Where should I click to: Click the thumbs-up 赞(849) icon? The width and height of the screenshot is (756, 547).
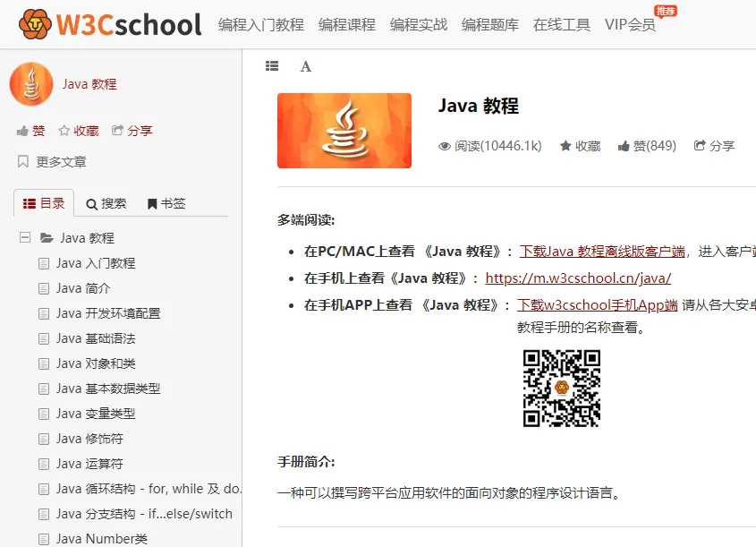624,146
